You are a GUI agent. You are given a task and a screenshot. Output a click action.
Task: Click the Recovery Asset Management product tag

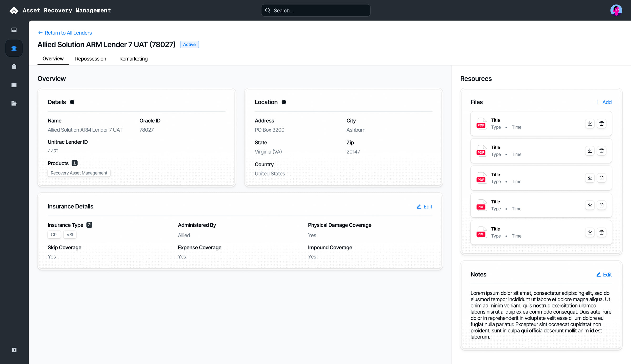pyautogui.click(x=79, y=173)
